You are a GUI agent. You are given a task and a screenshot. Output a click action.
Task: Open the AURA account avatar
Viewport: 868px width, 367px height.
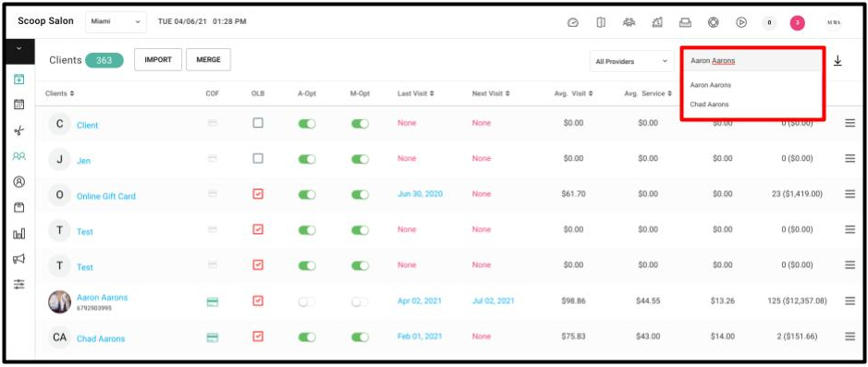point(833,22)
